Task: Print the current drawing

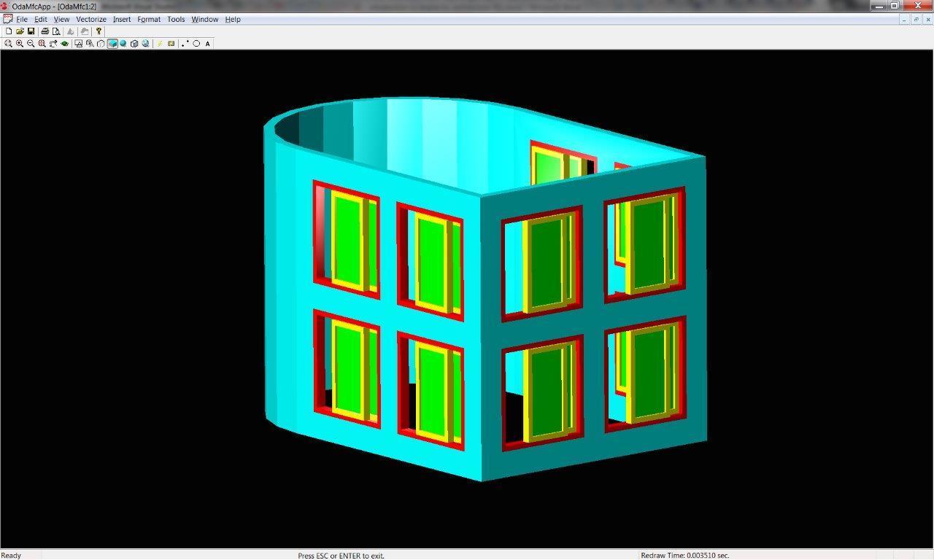Action: pos(44,31)
